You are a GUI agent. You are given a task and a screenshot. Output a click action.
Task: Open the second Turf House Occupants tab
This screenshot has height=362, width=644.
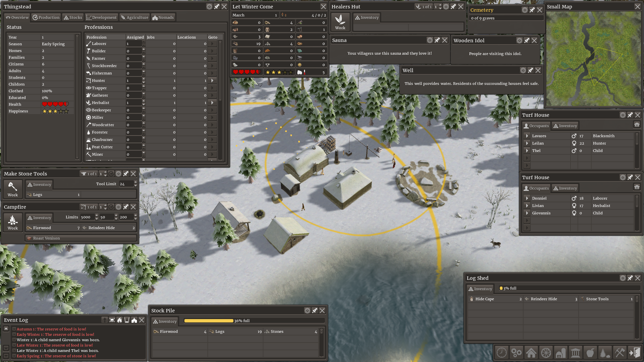tap(536, 188)
